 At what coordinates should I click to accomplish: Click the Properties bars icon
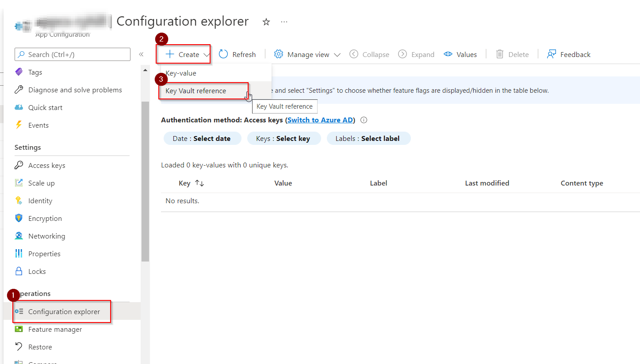[x=19, y=254]
